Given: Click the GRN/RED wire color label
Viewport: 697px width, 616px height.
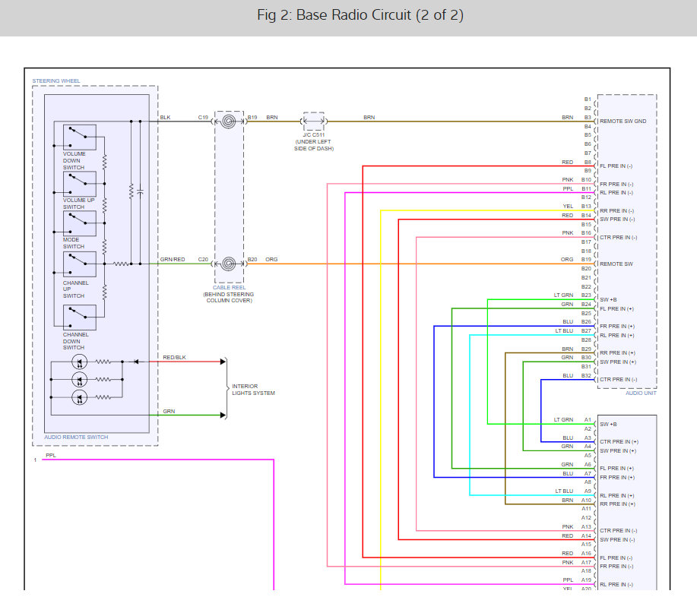Looking at the screenshot, I should [173, 259].
